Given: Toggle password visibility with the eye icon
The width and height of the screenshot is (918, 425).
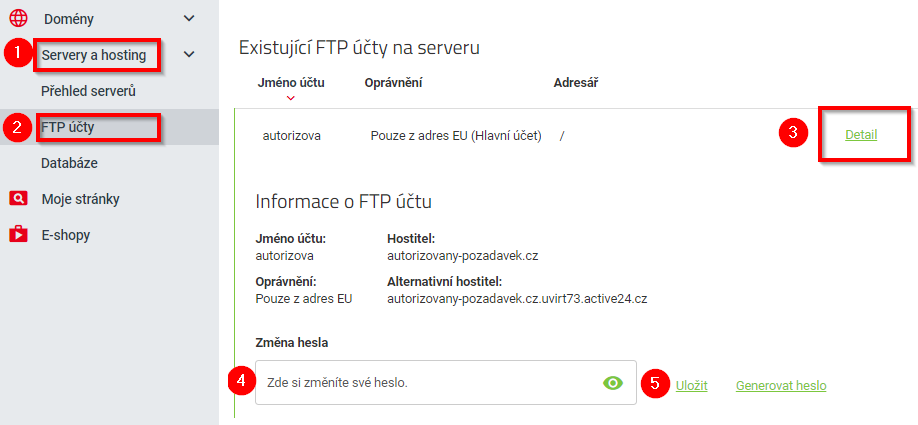Looking at the screenshot, I should 613,383.
